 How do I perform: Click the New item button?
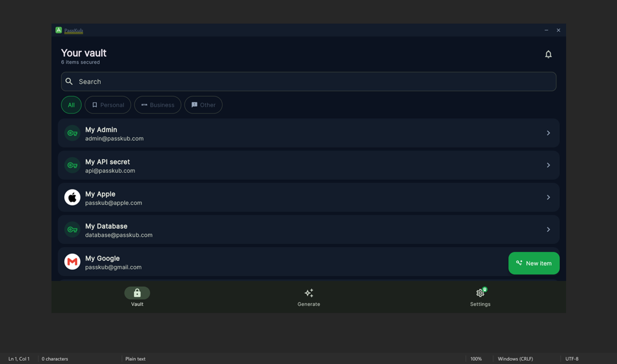pyautogui.click(x=534, y=263)
